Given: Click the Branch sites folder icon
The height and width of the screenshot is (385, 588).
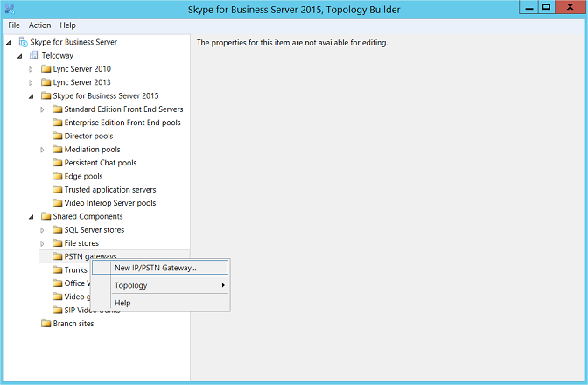Looking at the screenshot, I should (45, 324).
